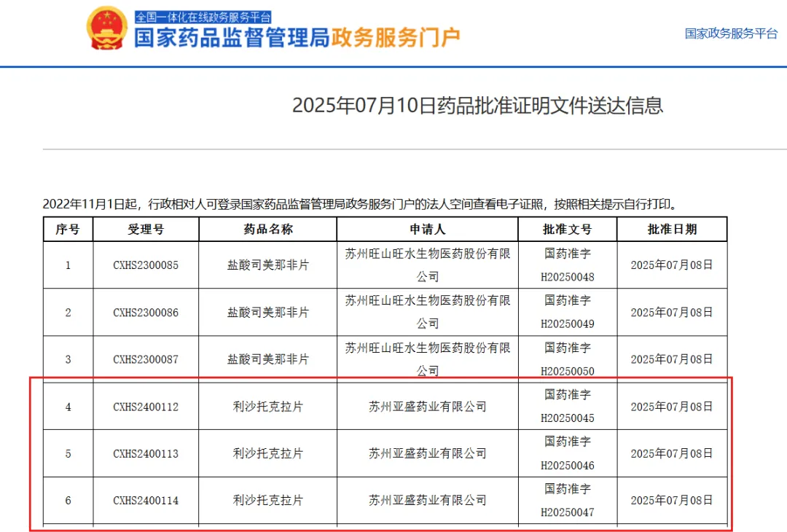Click approval number 国药准字H20250046
The image size is (787, 532).
click(568, 454)
